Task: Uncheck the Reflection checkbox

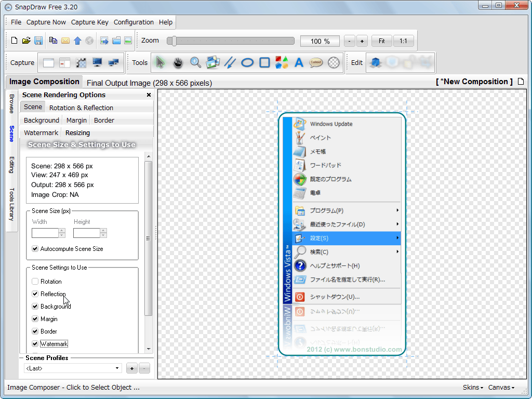Action: [x=35, y=294]
